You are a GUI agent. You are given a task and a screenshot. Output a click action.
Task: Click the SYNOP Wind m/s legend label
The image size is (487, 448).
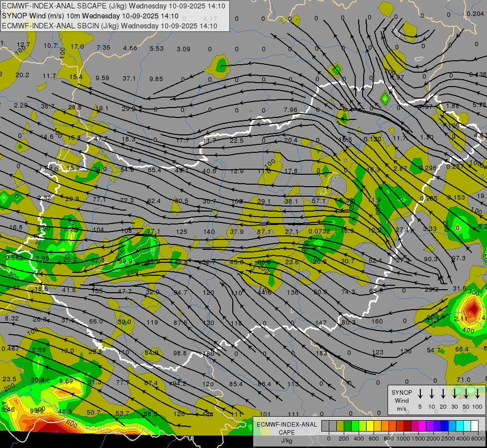[401, 401]
